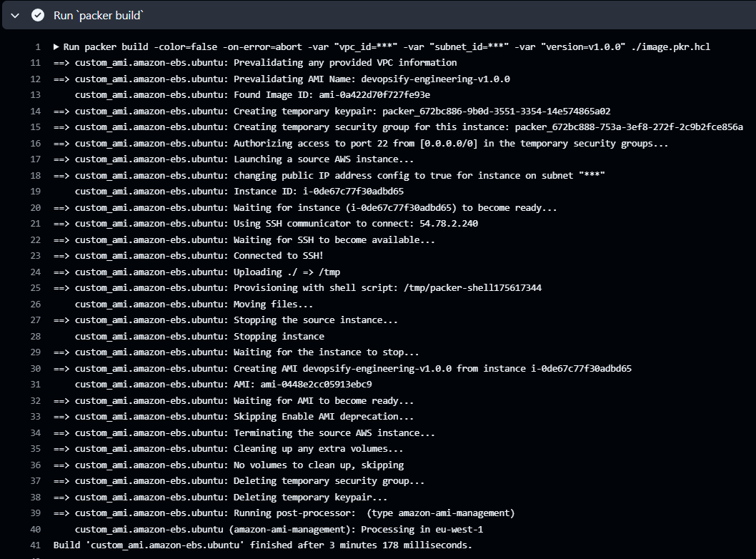
Task: Click 'Skipping Enable AMI deprecation...' line
Action: tap(234, 417)
